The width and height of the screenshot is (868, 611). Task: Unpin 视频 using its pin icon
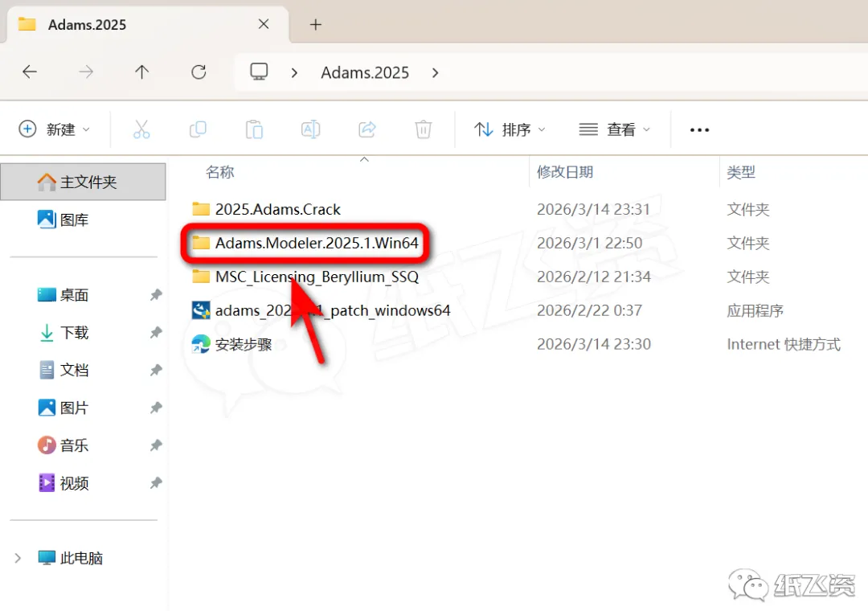point(156,483)
